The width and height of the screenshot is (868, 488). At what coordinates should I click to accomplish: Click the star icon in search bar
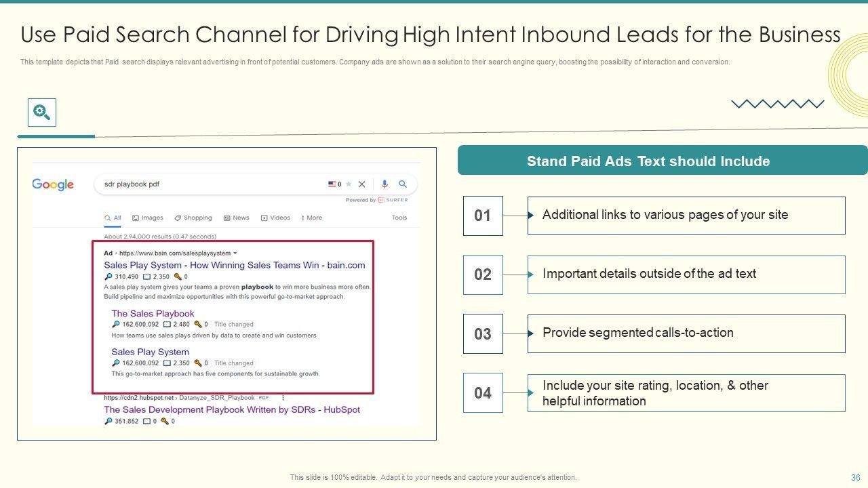(349, 184)
